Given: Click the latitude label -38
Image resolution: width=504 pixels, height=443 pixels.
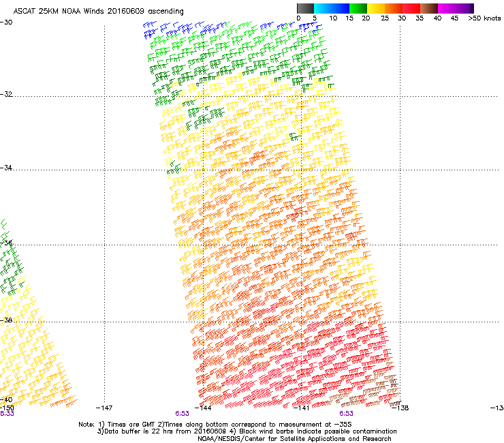Looking at the screenshot, I should tap(6, 320).
